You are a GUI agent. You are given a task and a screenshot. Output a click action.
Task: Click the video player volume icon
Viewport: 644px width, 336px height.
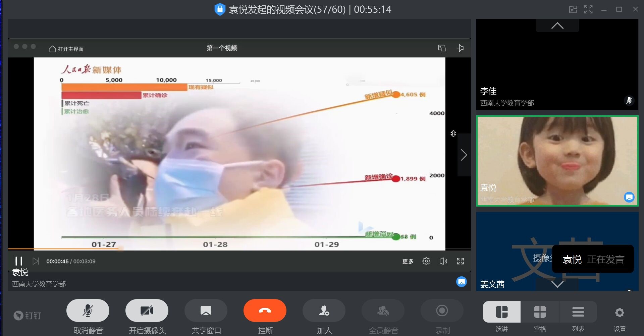pyautogui.click(x=443, y=261)
